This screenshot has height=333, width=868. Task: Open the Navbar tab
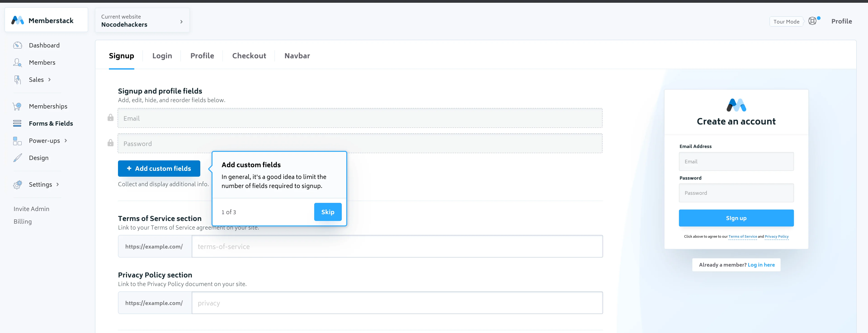tap(297, 56)
